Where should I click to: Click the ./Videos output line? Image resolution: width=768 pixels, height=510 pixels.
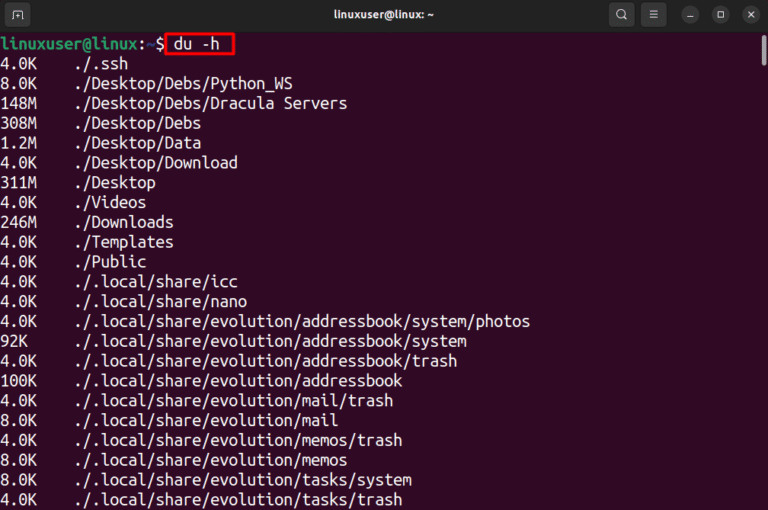pyautogui.click(x=73, y=203)
